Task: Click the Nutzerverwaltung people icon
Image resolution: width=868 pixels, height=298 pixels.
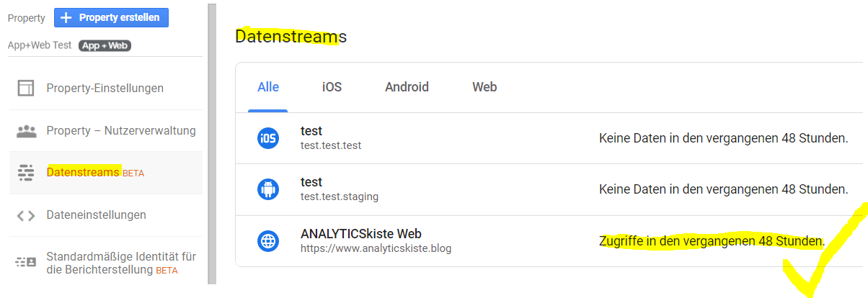Action: [26, 131]
